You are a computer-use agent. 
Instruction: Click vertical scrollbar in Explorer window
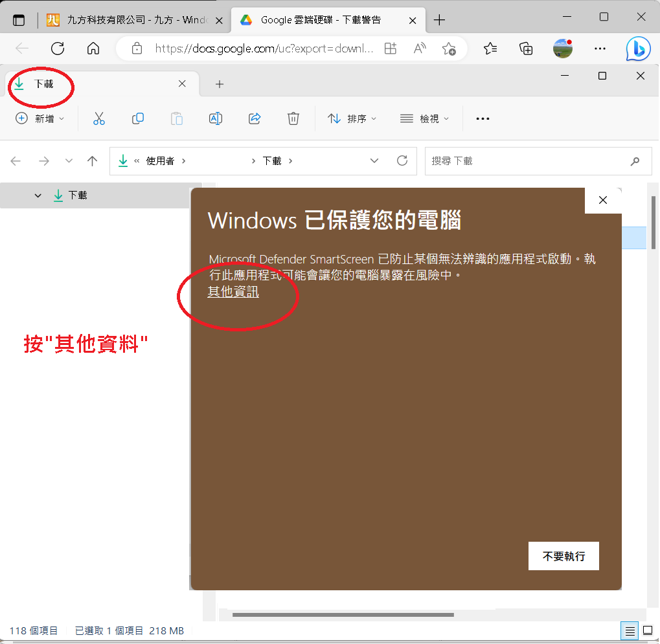coord(654,223)
